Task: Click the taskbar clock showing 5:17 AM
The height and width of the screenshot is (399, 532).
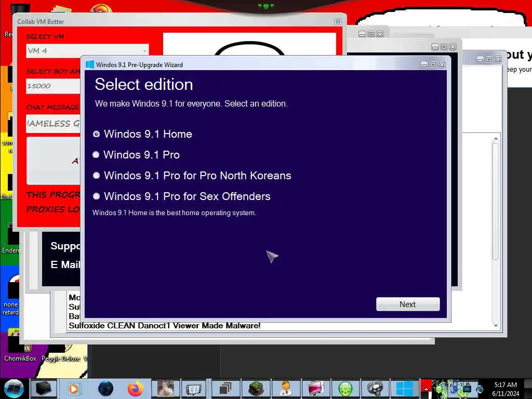Action: coord(506,389)
